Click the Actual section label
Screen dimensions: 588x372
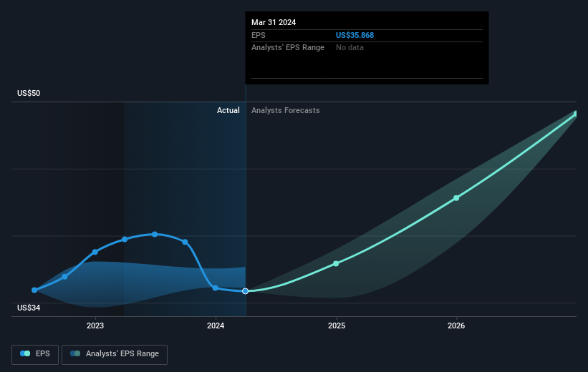(228, 110)
